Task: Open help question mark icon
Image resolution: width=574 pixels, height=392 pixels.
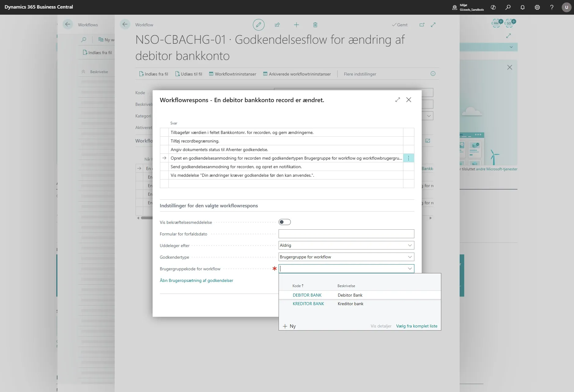Action: tap(552, 7)
